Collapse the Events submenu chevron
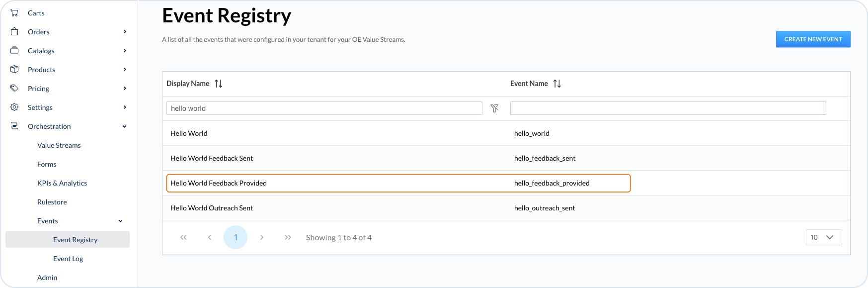This screenshot has width=868, height=288. point(120,221)
